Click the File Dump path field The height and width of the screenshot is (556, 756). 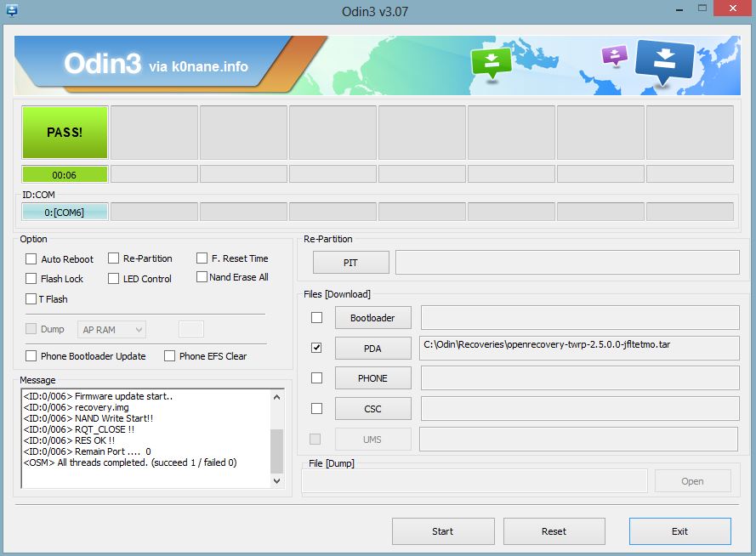tap(475, 481)
